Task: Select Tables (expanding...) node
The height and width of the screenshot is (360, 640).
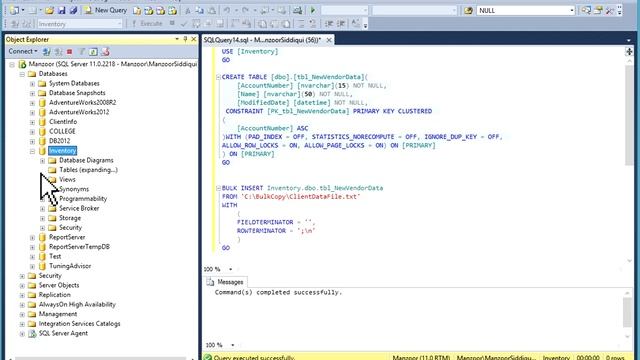Action: pyautogui.click(x=88, y=170)
